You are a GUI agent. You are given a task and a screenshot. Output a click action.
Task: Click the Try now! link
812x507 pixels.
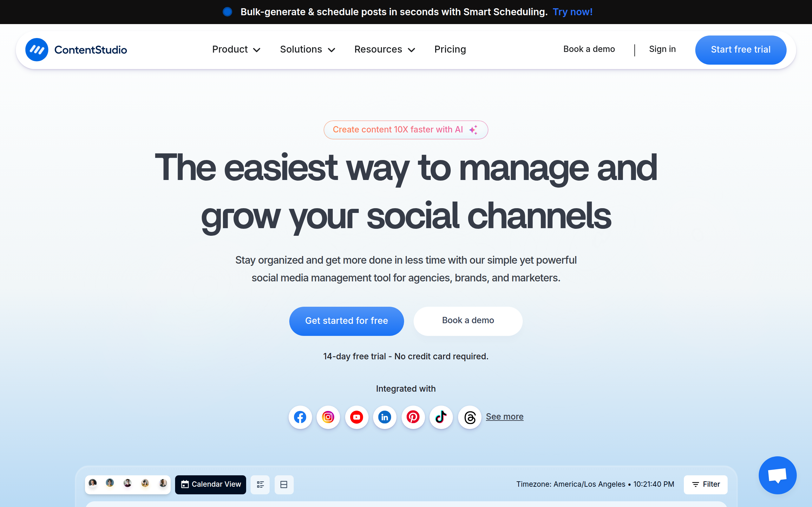click(573, 12)
